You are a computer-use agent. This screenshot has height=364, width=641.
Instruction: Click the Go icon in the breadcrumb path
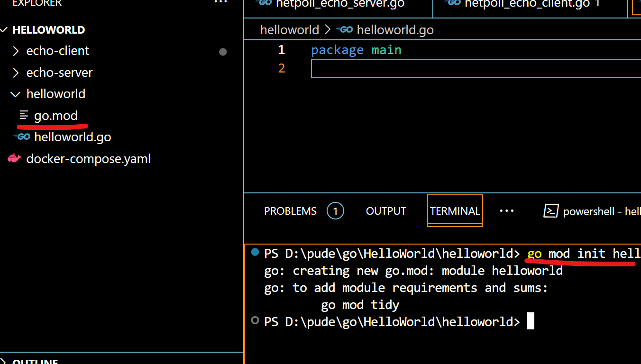tap(345, 30)
